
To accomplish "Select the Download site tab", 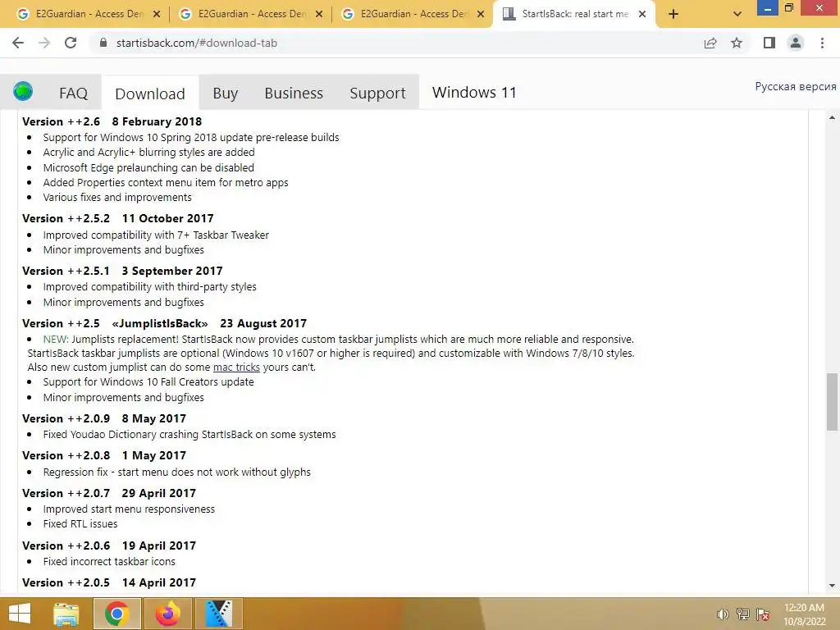I will tap(150, 94).
